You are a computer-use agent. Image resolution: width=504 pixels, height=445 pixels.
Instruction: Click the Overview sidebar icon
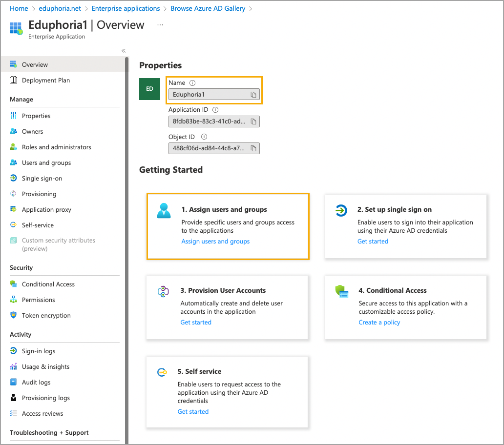pos(13,64)
